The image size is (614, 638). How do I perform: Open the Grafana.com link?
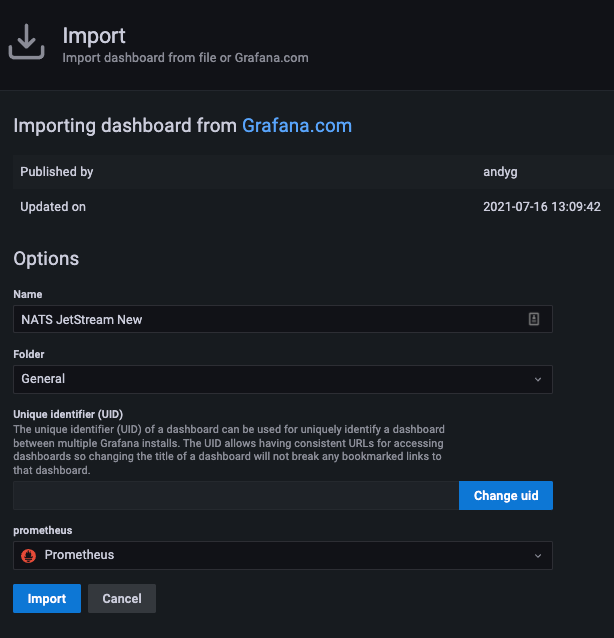[297, 125]
